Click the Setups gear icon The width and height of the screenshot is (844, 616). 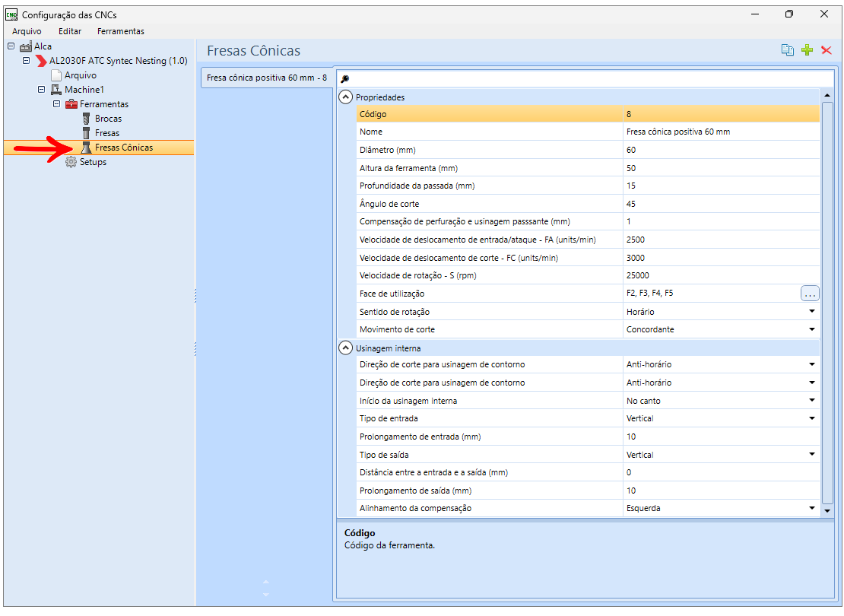(71, 162)
